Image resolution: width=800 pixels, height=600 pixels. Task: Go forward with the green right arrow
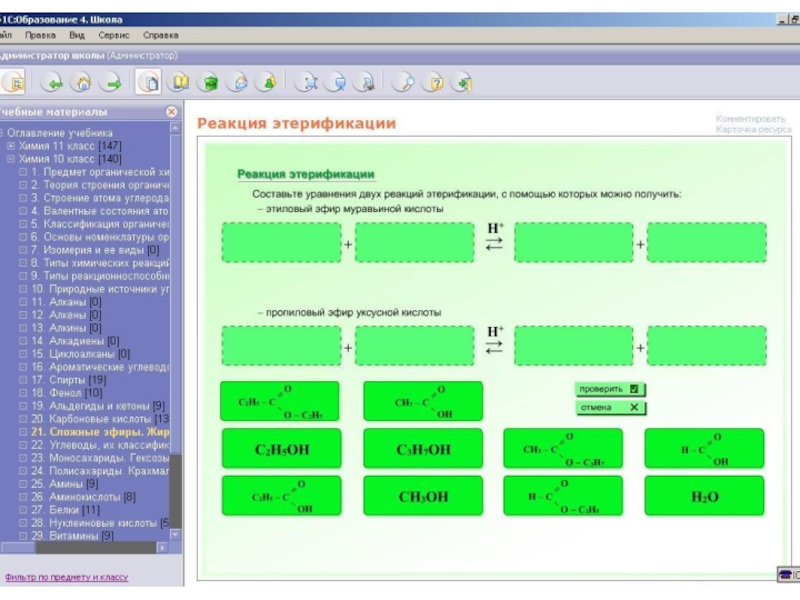(111, 82)
